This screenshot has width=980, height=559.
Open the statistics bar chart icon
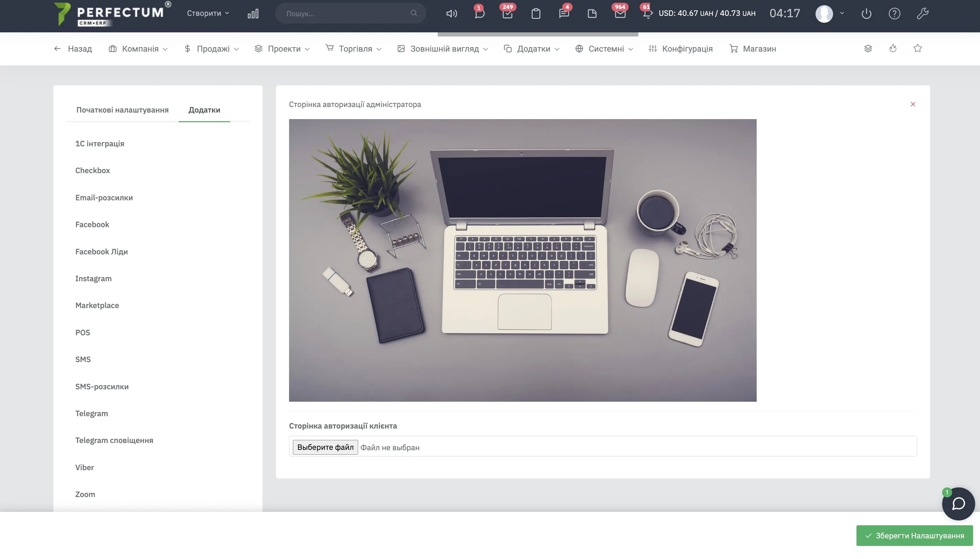pos(253,14)
